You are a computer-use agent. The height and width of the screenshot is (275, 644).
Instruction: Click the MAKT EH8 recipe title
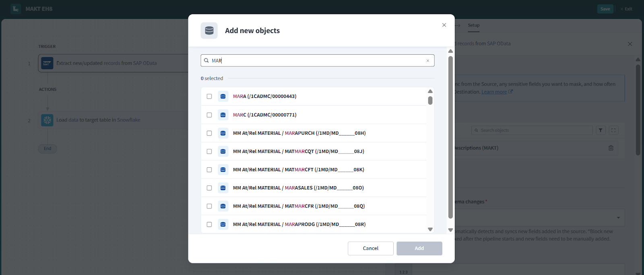point(39,9)
